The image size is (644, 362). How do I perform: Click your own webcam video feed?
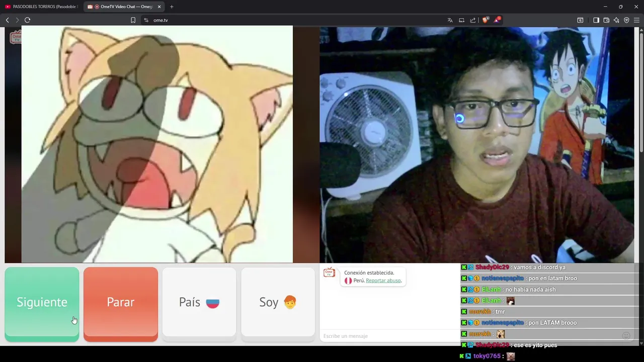pyautogui.click(x=477, y=144)
